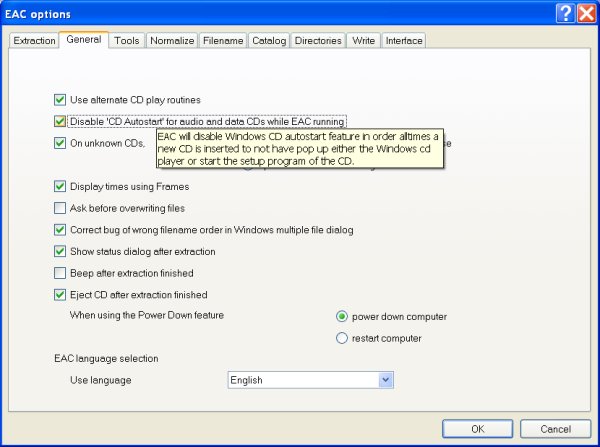
Task: Open the Tools tab
Action: point(127,41)
